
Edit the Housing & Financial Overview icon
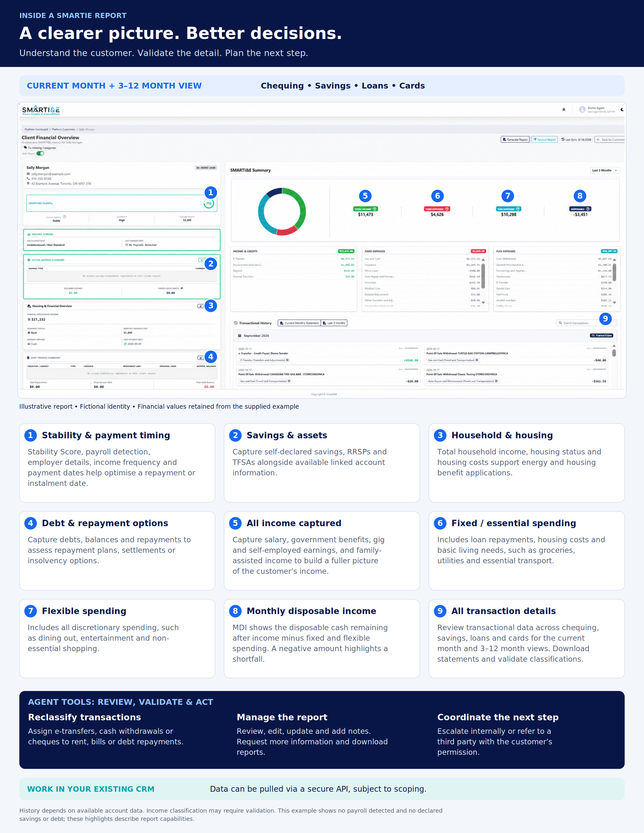point(200,306)
